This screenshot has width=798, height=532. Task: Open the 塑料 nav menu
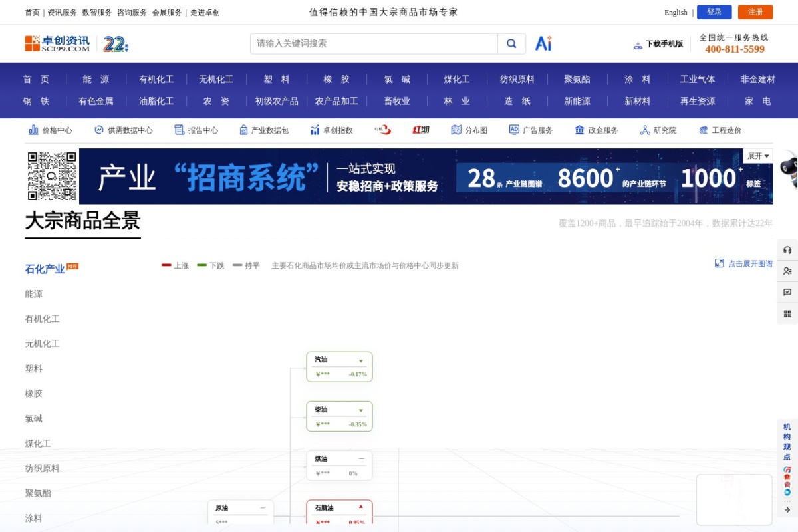[277, 79]
